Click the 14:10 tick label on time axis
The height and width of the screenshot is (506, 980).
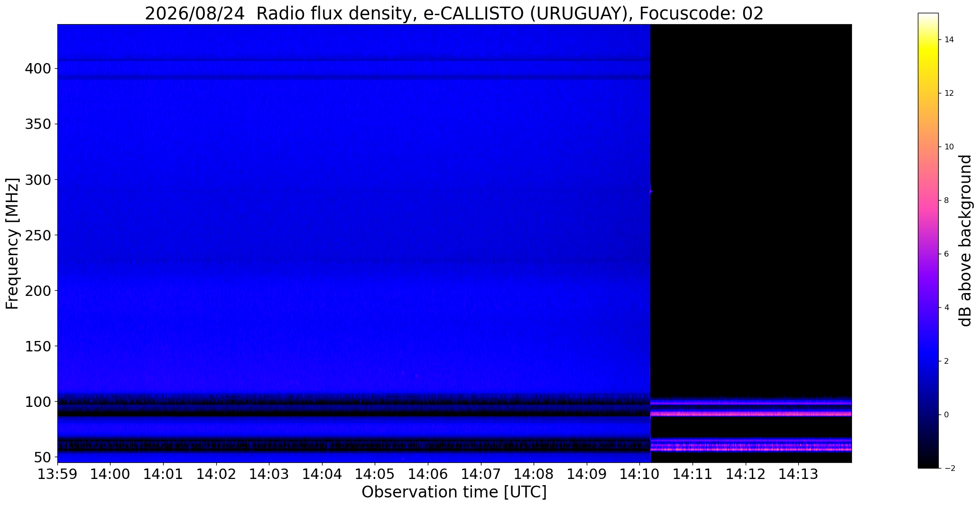point(639,474)
